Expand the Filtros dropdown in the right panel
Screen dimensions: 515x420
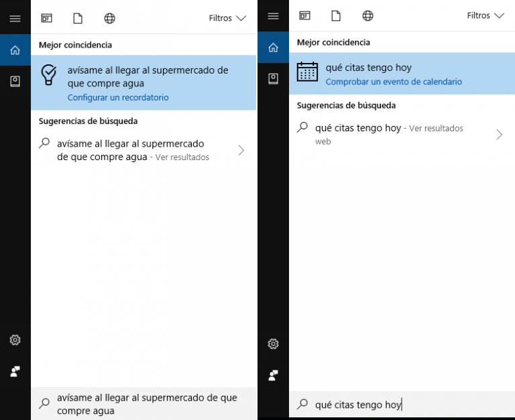click(x=486, y=16)
